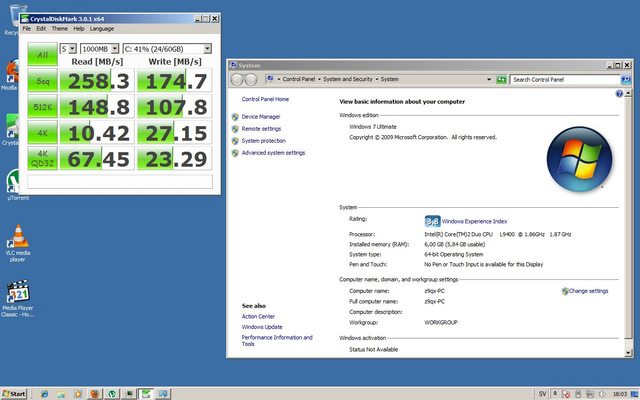
Task: Expand arrow before System in breadcrumb
Action: pos(377,80)
